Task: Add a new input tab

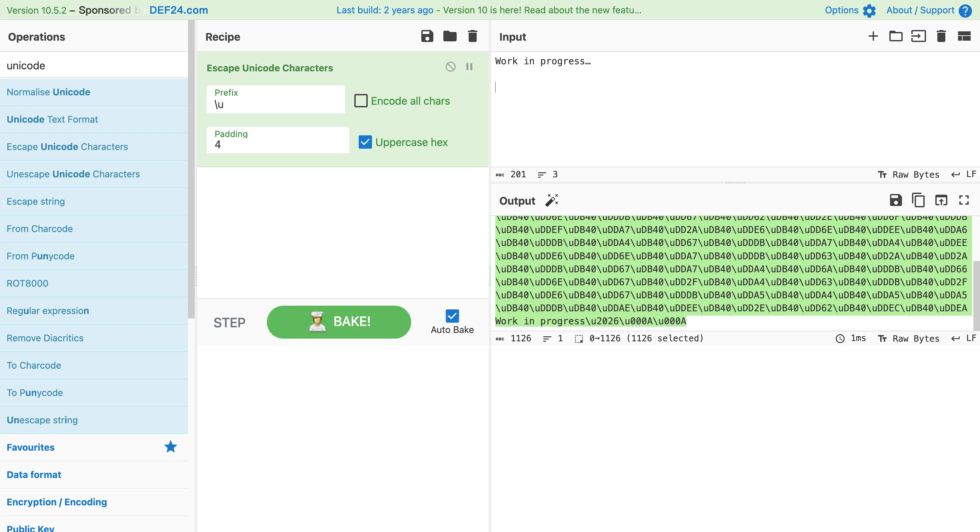Action: click(873, 37)
